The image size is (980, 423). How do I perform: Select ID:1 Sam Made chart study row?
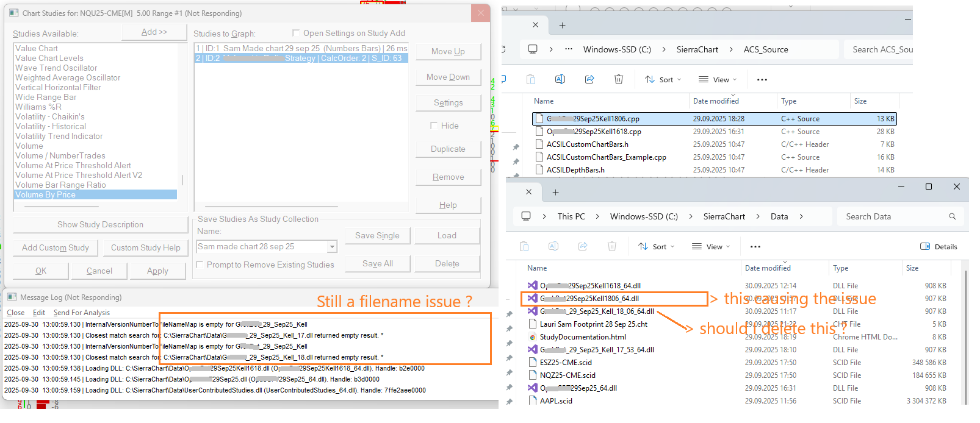tap(301, 48)
